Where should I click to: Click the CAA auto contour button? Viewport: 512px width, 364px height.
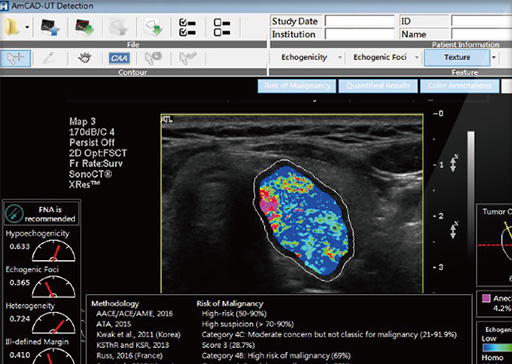click(119, 58)
